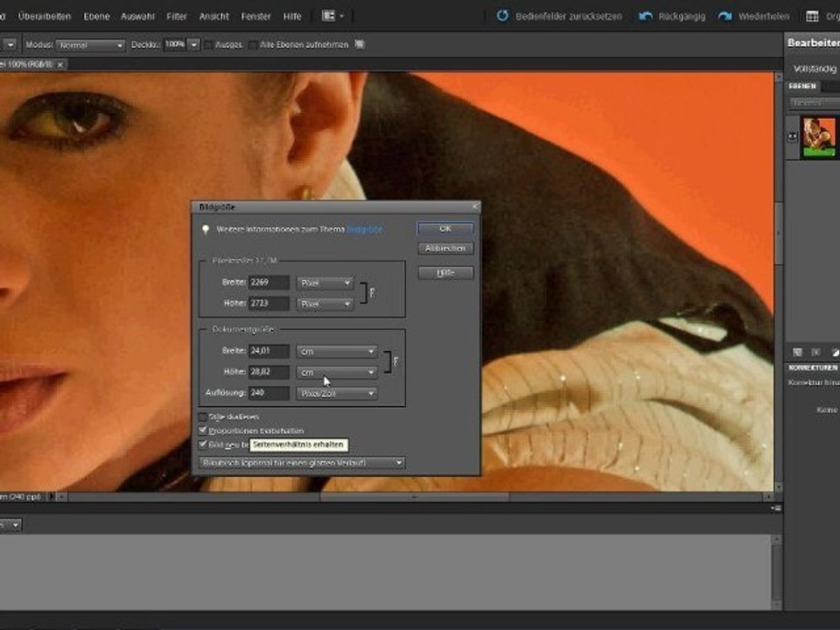Click the Organizer grid icon
The height and width of the screenshot is (630, 840).
pos(812,17)
